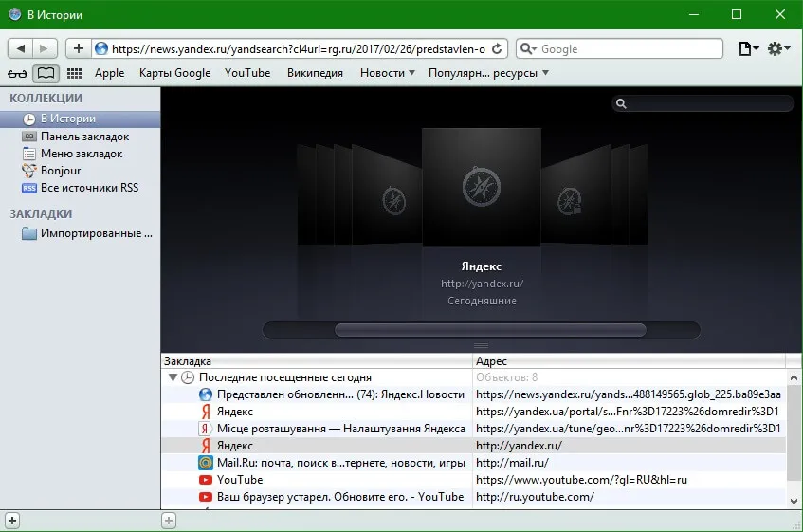Reload the page with refresh icon
This screenshot has width=803, height=532.
496,48
